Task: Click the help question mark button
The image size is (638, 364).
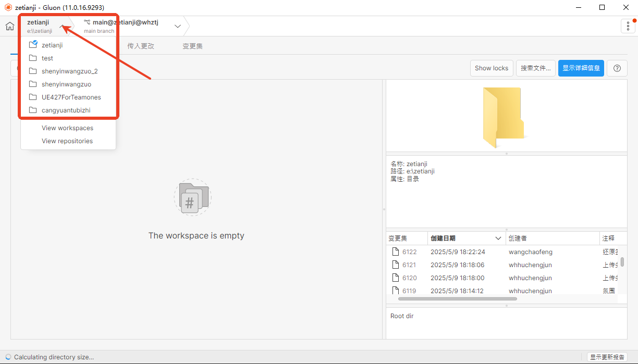Action: pos(617,68)
